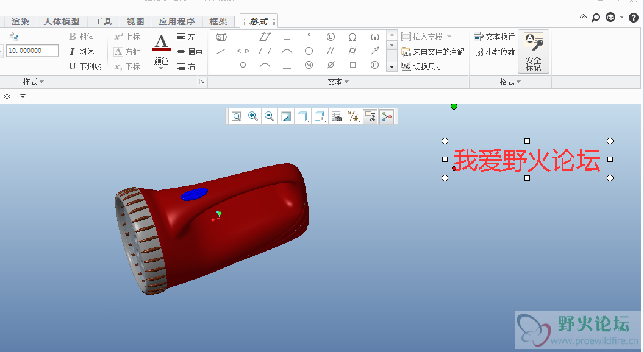The width and height of the screenshot is (644, 352).
Task: Toggle bold 粗体 formatting
Action: 81,37
